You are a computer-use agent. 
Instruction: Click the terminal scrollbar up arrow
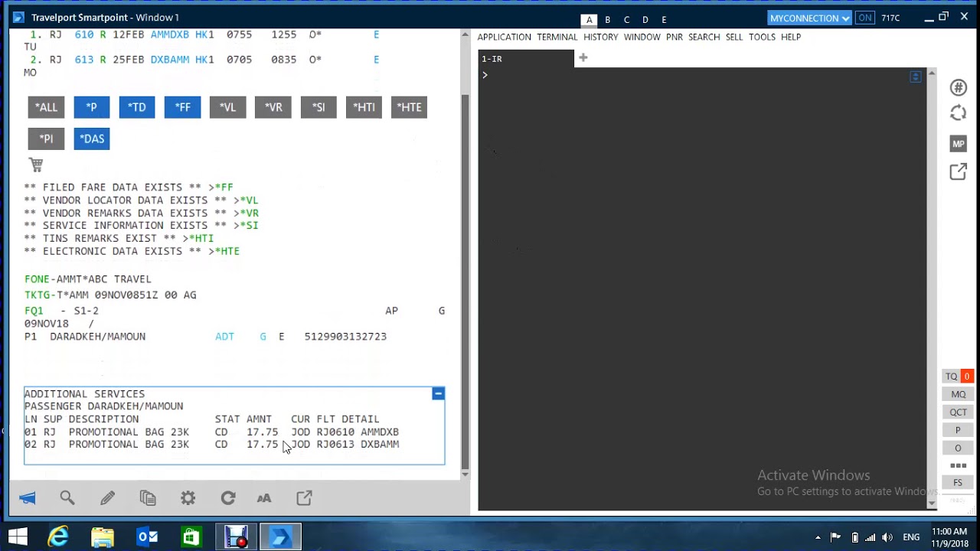[932, 73]
